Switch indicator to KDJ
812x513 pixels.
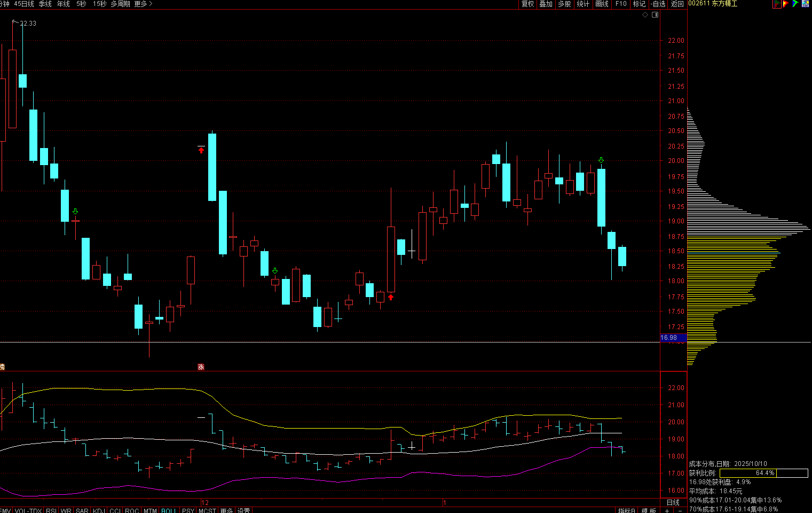click(x=99, y=510)
